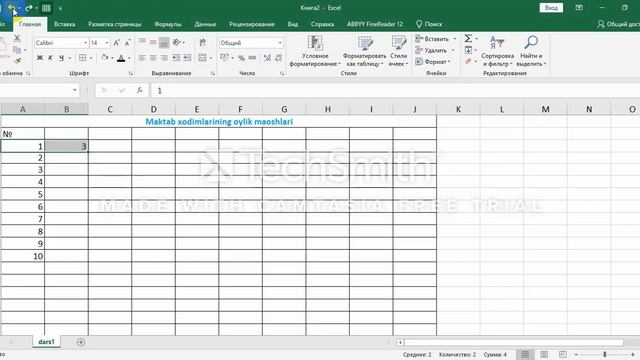Open Сортировка и фильтр dropdown

pos(497,51)
